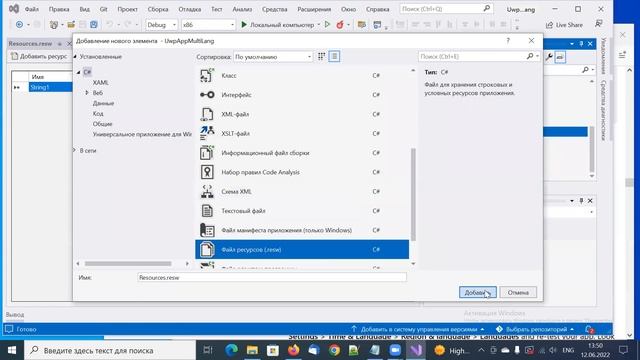Open File Explorer from taskbar
The image size is (640, 360).
(x=252, y=350)
